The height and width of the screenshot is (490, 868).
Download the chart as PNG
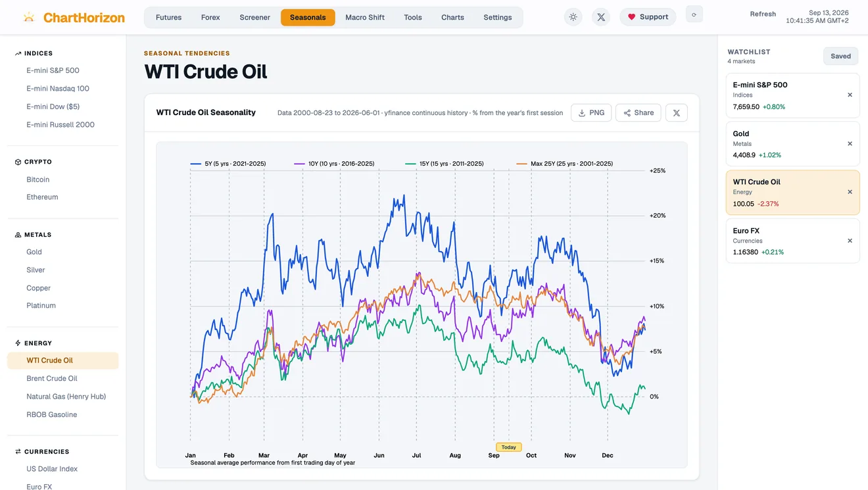591,112
